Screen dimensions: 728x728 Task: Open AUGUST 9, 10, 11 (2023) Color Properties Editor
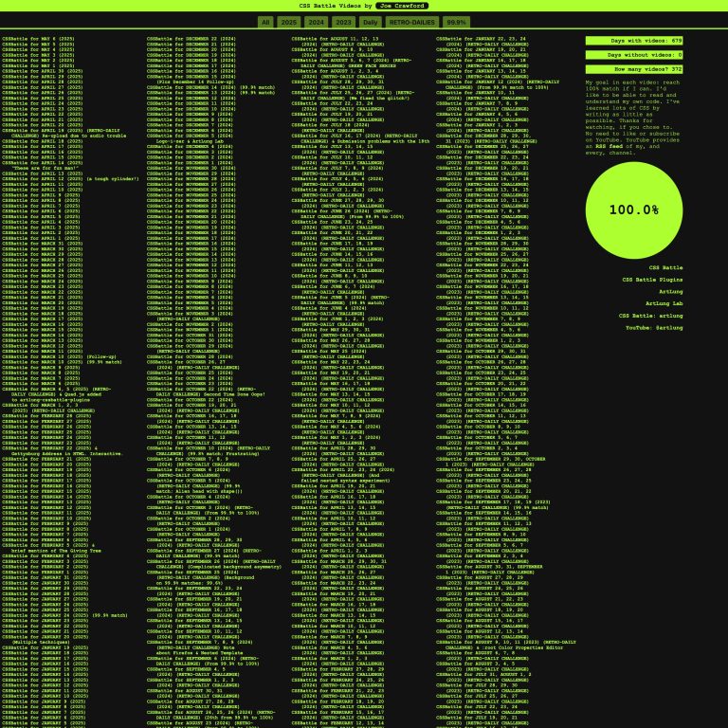(506, 645)
